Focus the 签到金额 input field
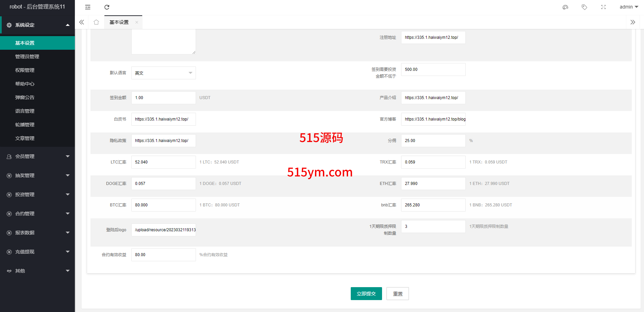 (x=163, y=98)
